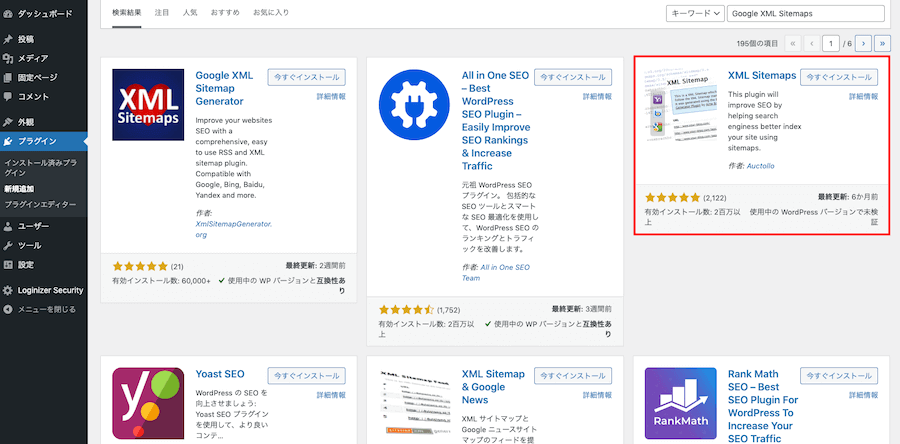Click the Dashboard gauge icon in sidebar
900x444 pixels.
click(x=7, y=13)
